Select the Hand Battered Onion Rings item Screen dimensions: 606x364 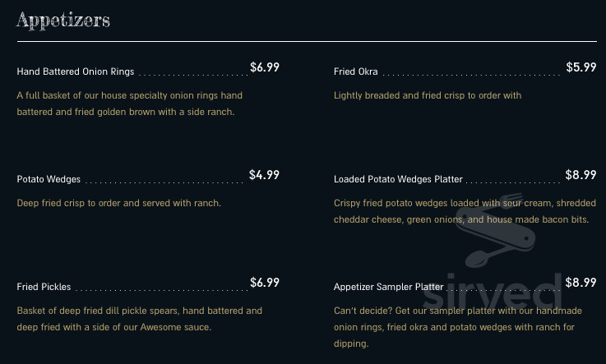(76, 71)
